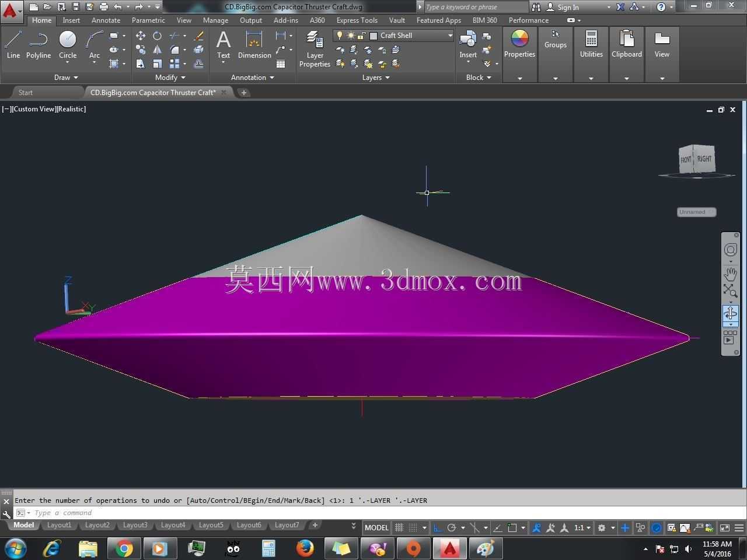Click the Offset tool icon
The height and width of the screenshot is (560, 747).
pyautogui.click(x=198, y=64)
